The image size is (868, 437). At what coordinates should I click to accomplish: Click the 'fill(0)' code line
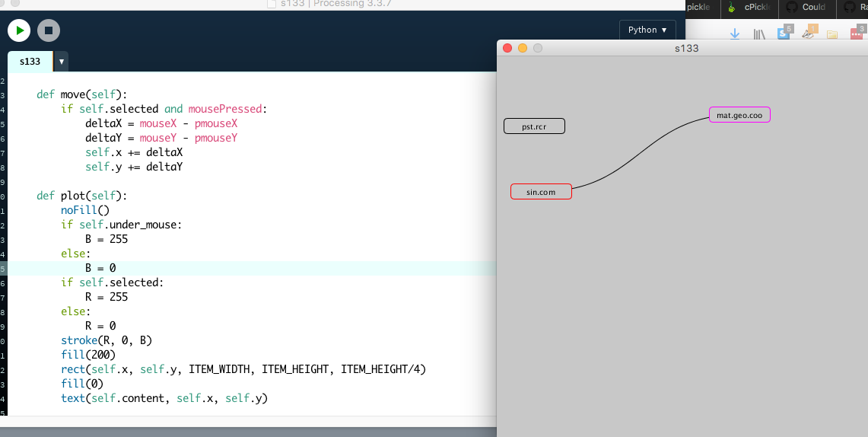(x=82, y=383)
